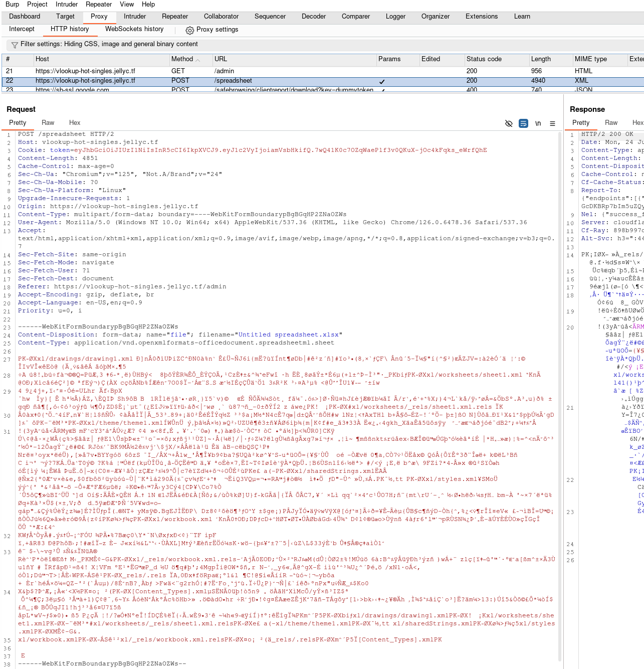The height and width of the screenshot is (669, 644).
Task: Switch to WebSockets history subtab
Action: click(x=134, y=29)
